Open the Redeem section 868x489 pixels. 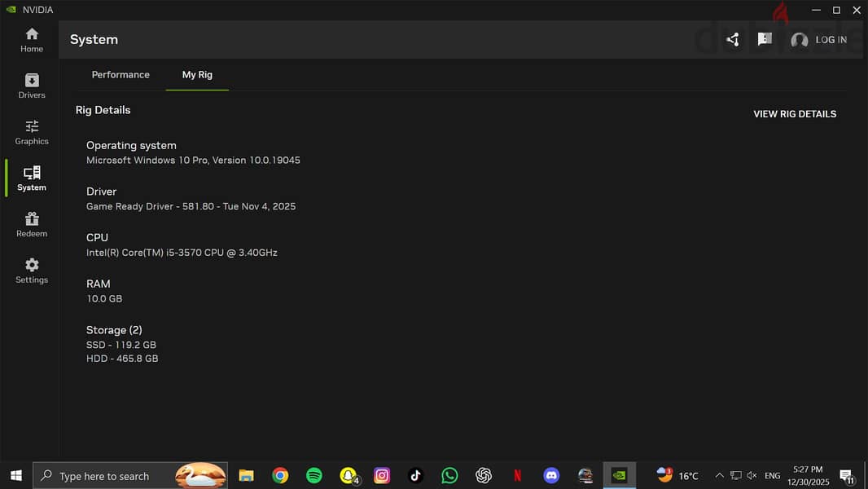32,225
